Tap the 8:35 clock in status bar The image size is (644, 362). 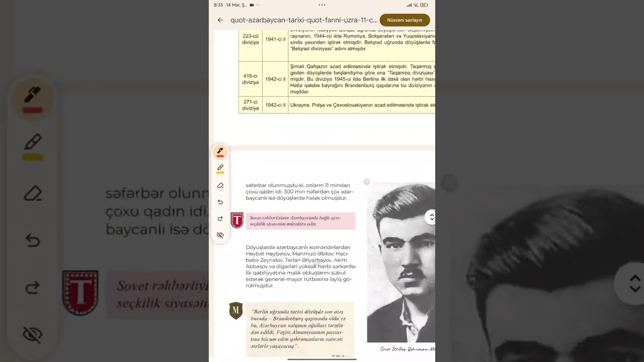(x=218, y=5)
